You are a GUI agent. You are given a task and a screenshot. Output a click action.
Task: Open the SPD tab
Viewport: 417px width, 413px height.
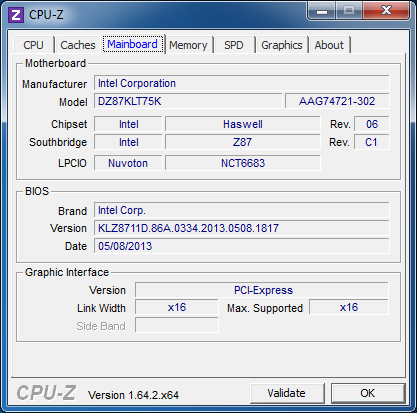point(234,45)
